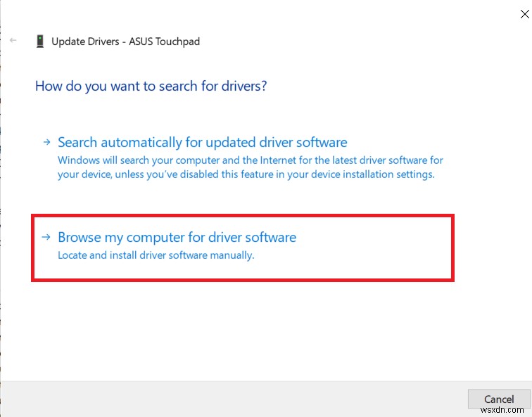Click the ASUS Touchpad device icon
The image size is (532, 417).
click(40, 41)
